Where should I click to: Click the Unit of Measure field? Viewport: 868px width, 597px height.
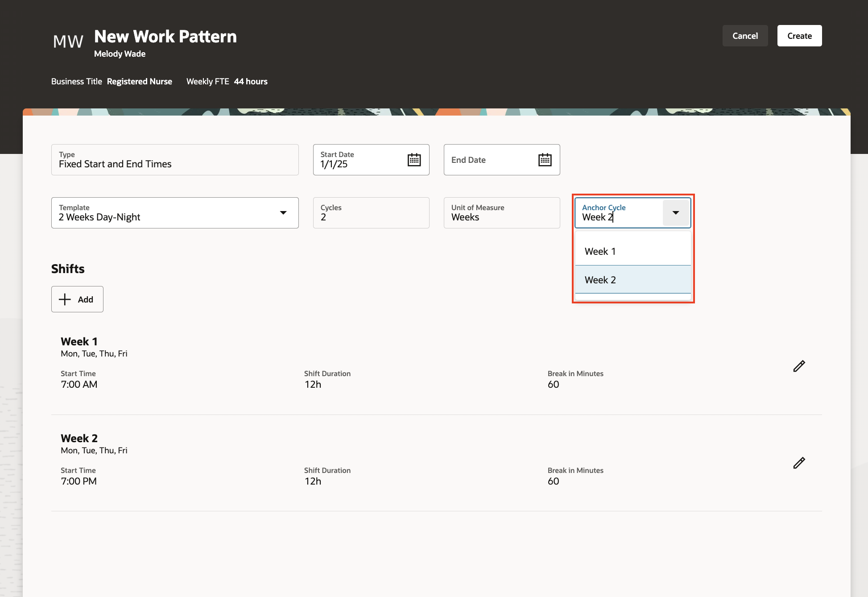(501, 213)
